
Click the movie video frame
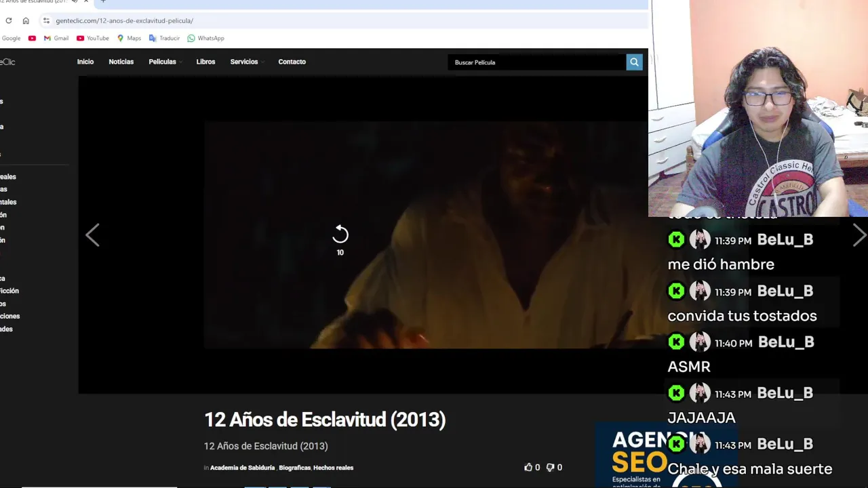pyautogui.click(x=426, y=235)
